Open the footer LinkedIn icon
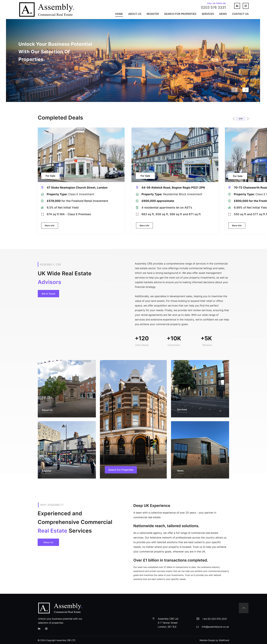 point(39,629)
